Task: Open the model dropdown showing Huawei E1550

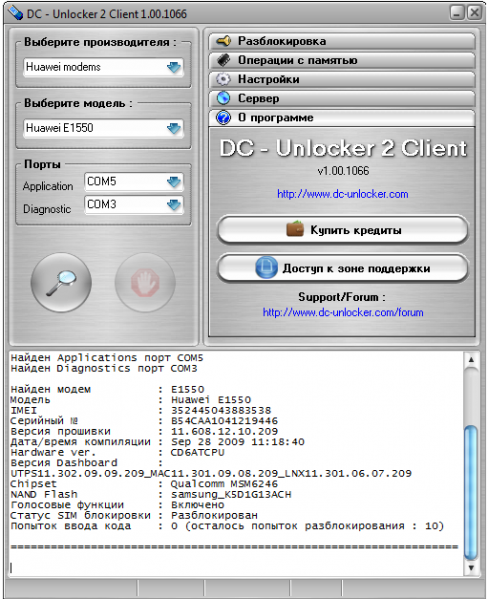Action: (x=103, y=128)
